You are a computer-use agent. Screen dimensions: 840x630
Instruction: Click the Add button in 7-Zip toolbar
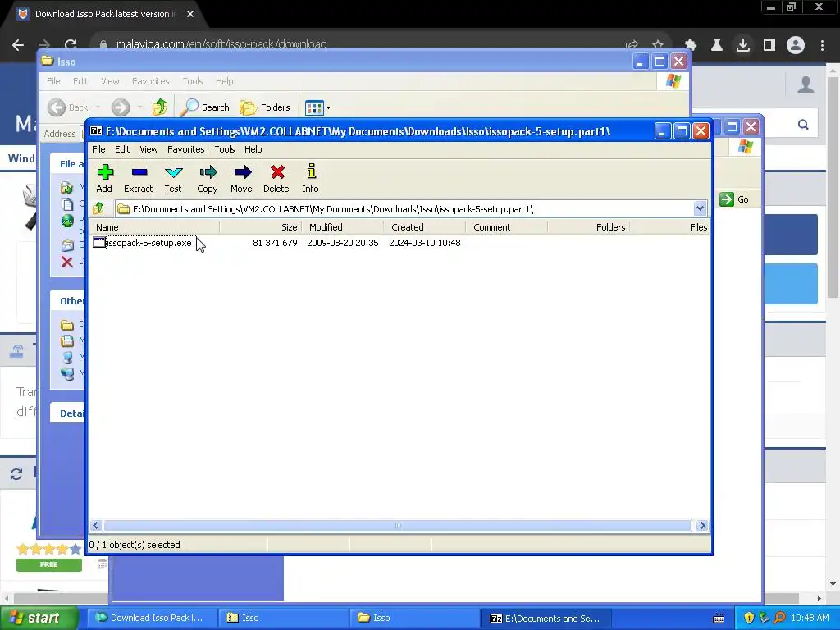coord(104,178)
